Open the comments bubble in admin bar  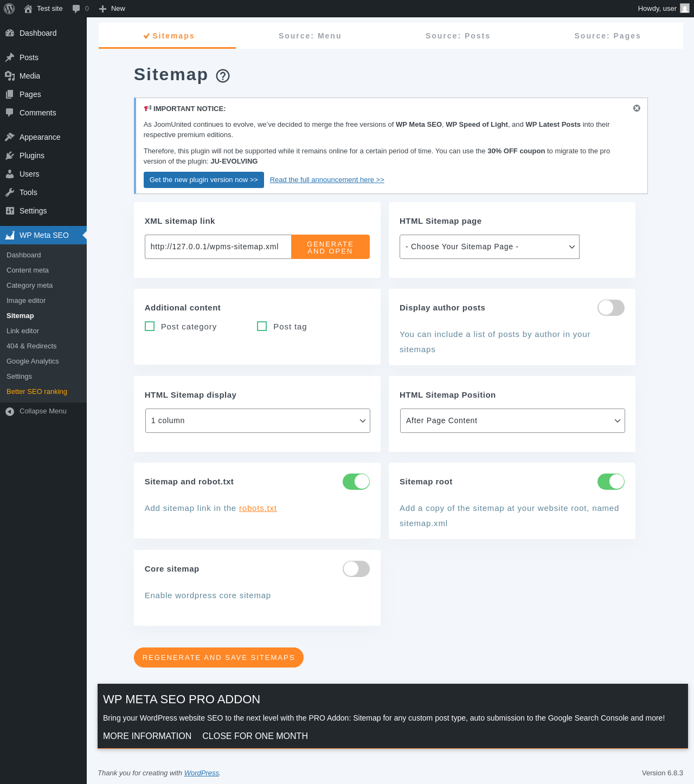click(76, 9)
